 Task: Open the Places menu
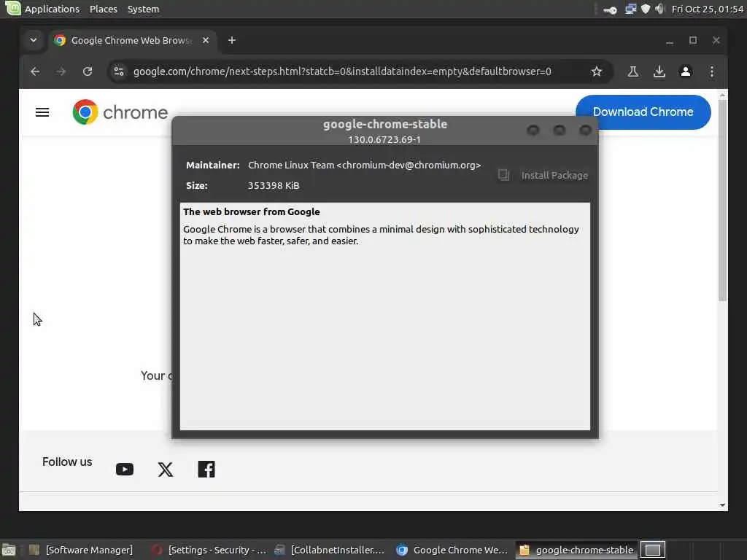pyautogui.click(x=104, y=9)
